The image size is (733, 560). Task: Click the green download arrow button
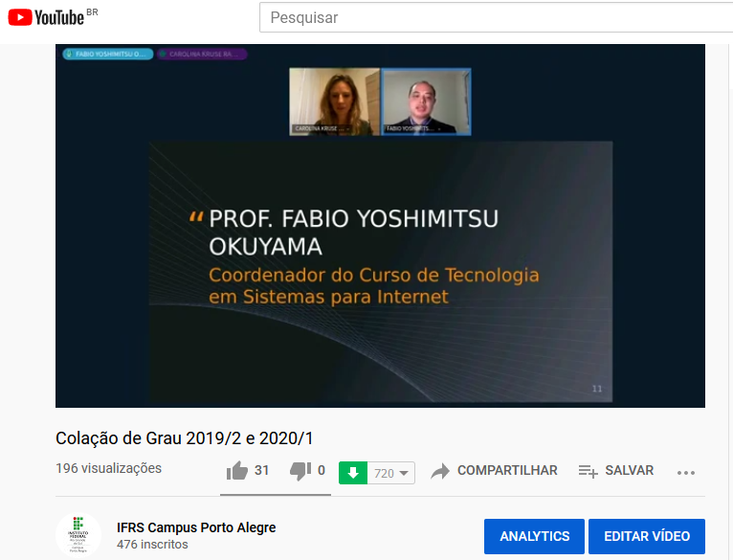353,472
